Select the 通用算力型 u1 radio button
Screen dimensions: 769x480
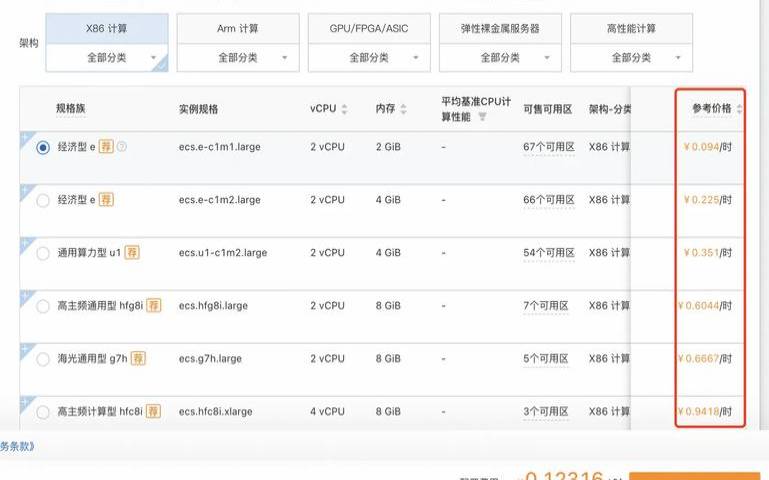click(43, 253)
